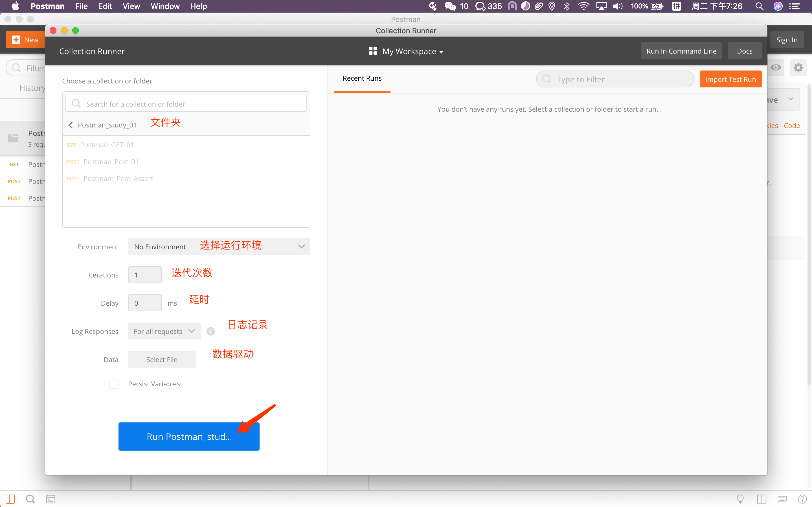Open macOS Spotlight search icon

[x=759, y=6]
